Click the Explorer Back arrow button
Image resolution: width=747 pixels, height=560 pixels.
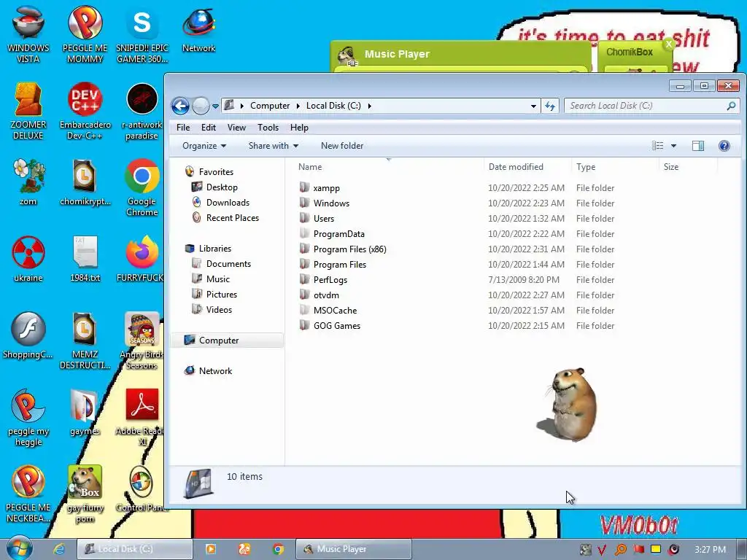[181, 106]
